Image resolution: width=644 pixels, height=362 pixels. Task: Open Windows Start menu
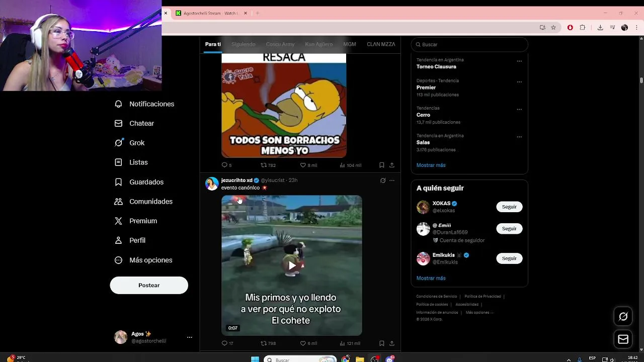coord(255,359)
